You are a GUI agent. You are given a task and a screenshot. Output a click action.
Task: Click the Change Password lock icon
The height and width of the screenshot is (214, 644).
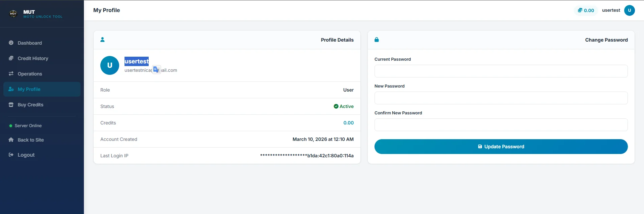377,40
